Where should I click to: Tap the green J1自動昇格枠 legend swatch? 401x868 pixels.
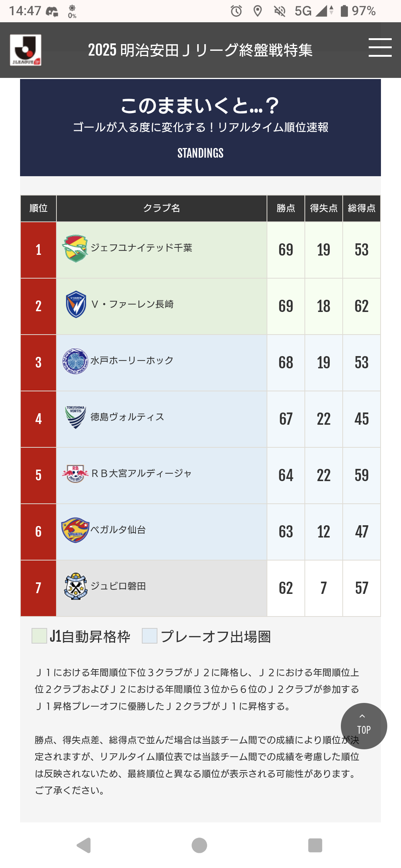point(39,636)
